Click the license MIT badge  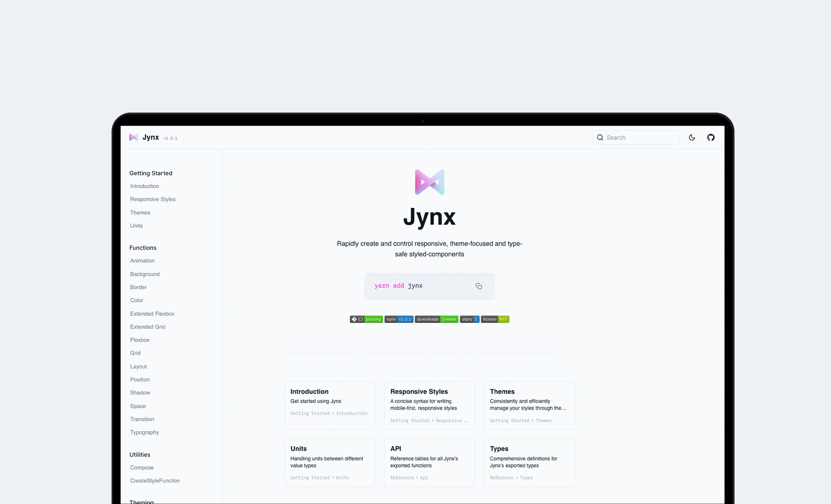(x=495, y=319)
